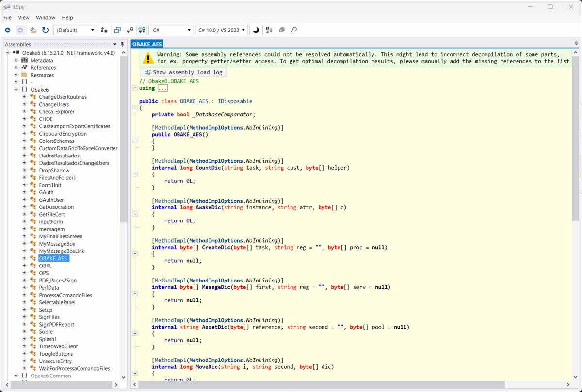
Task: Open the Manage assembly lists icon
Action: pyautogui.click(x=104, y=30)
